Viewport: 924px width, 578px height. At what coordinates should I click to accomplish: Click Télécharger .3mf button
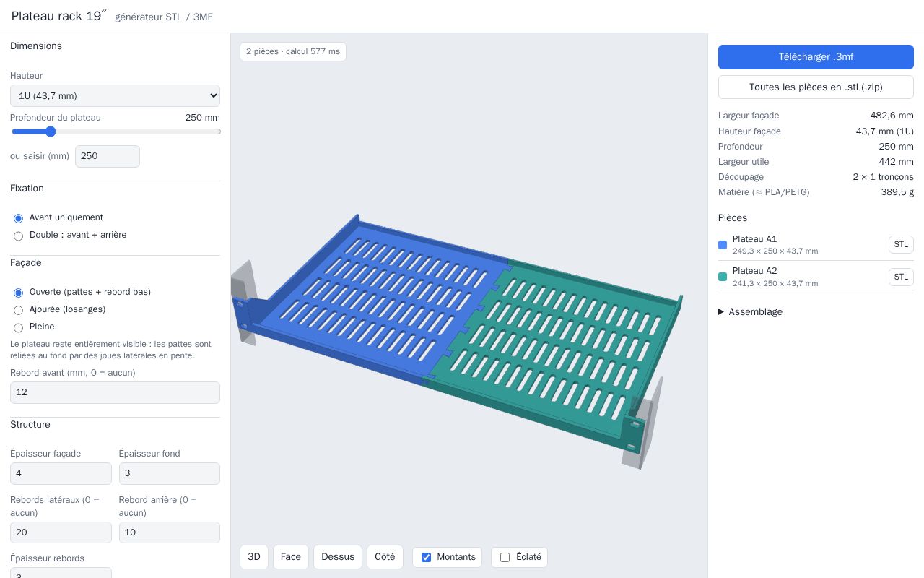[816, 57]
